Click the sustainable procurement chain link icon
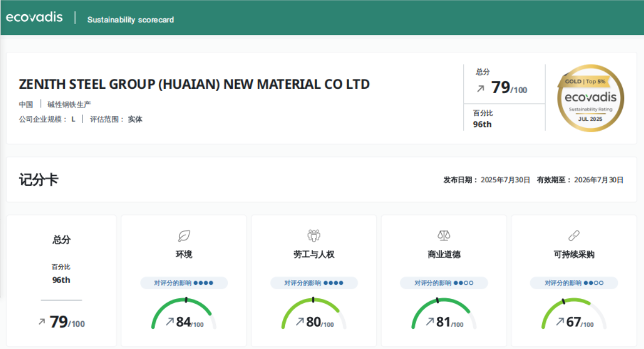Viewport: 644px width, 349px height. pyautogui.click(x=574, y=235)
